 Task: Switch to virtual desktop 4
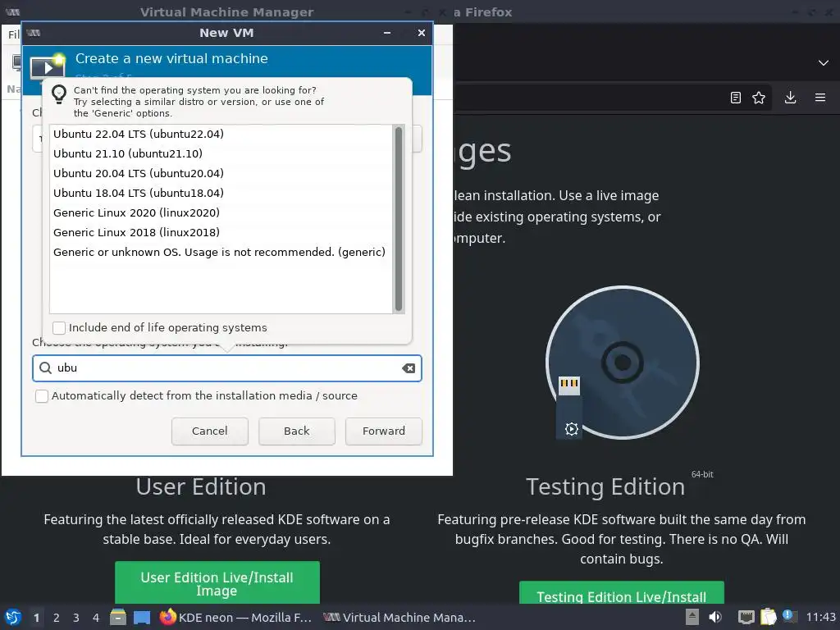(96, 618)
